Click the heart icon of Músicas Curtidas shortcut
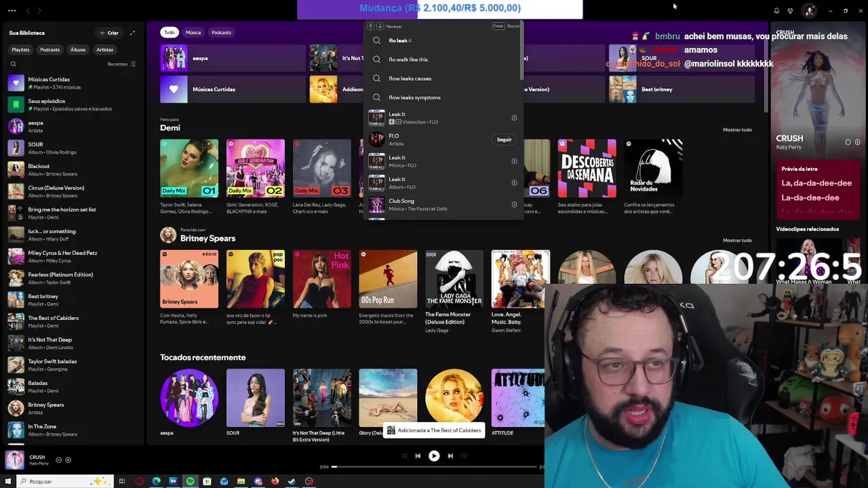This screenshot has height=488, width=868. click(x=174, y=89)
